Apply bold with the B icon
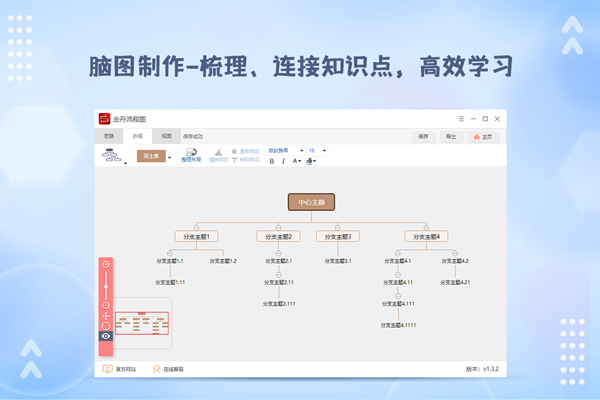The height and width of the screenshot is (400, 600). 271,160
